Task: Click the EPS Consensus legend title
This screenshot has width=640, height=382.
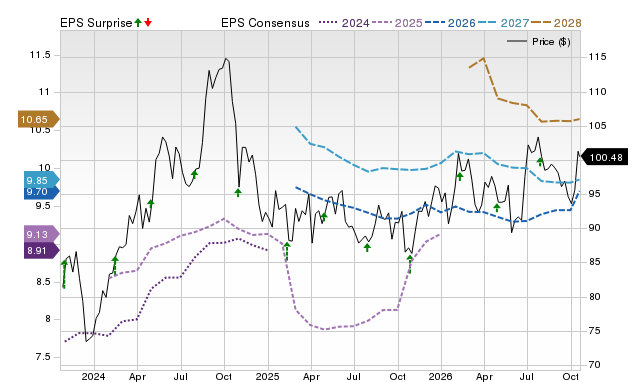Action: [x=265, y=23]
